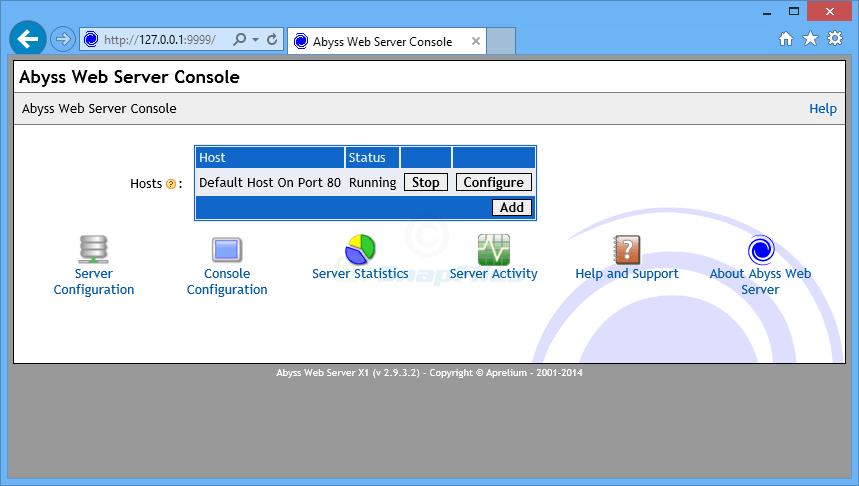Open Server Configuration via the server stack icon
The height and width of the screenshot is (486, 859).
[x=93, y=250]
